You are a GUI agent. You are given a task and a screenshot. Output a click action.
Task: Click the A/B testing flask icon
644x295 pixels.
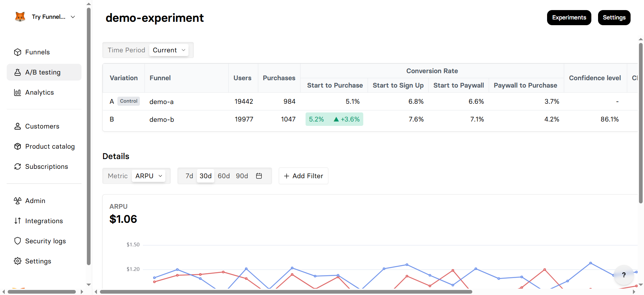coord(17,72)
